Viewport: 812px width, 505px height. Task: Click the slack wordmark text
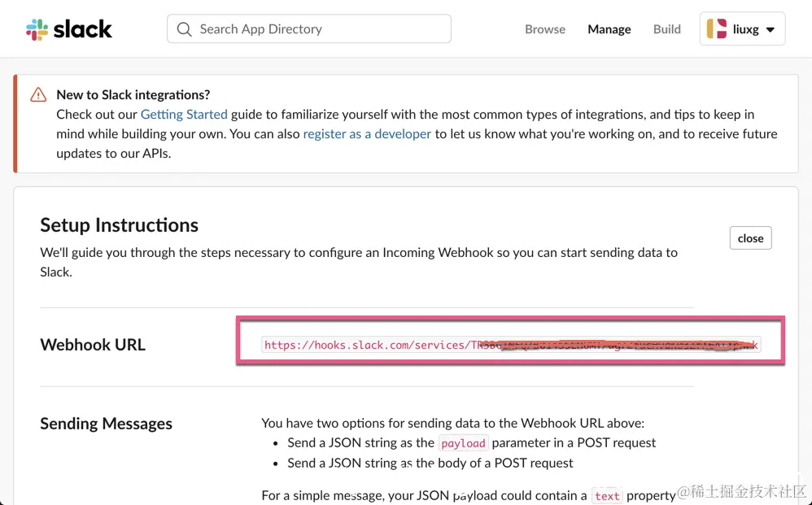coord(82,30)
